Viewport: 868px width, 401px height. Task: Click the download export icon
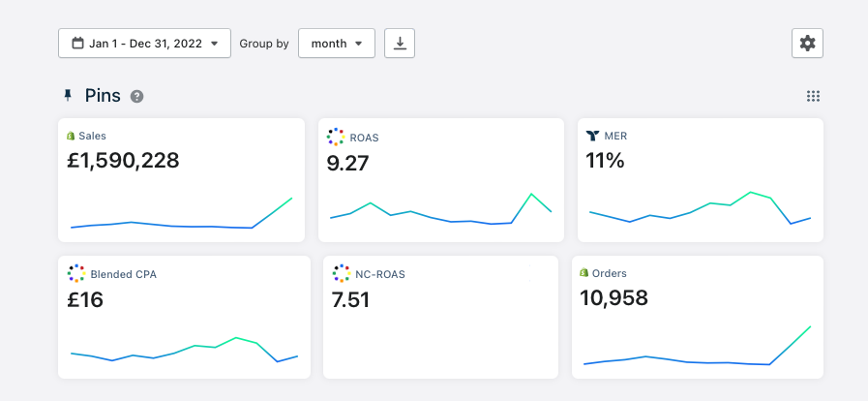tap(400, 44)
